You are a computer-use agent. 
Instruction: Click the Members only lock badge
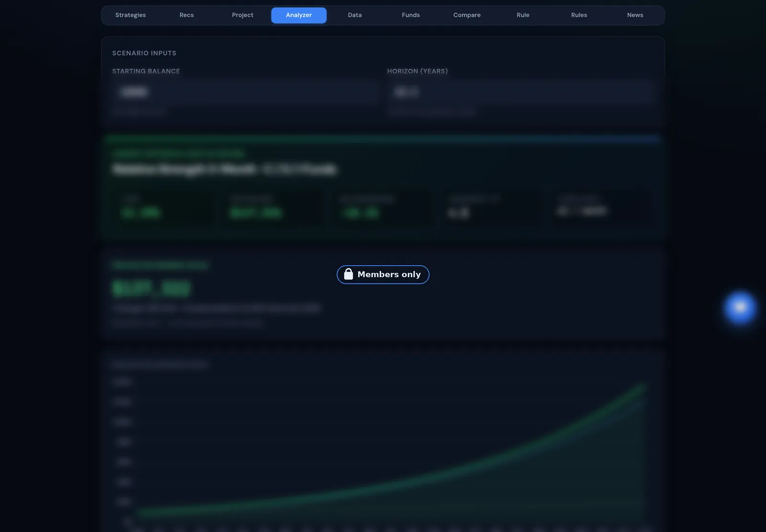(383, 274)
